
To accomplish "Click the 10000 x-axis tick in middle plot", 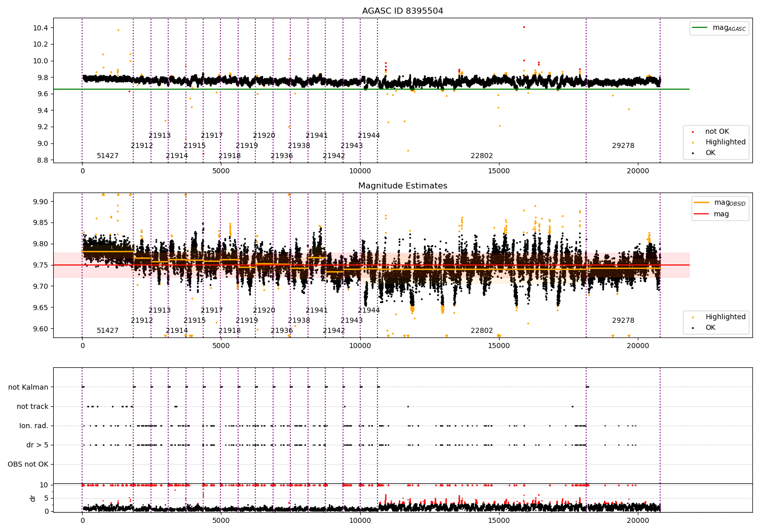I will tap(360, 346).
